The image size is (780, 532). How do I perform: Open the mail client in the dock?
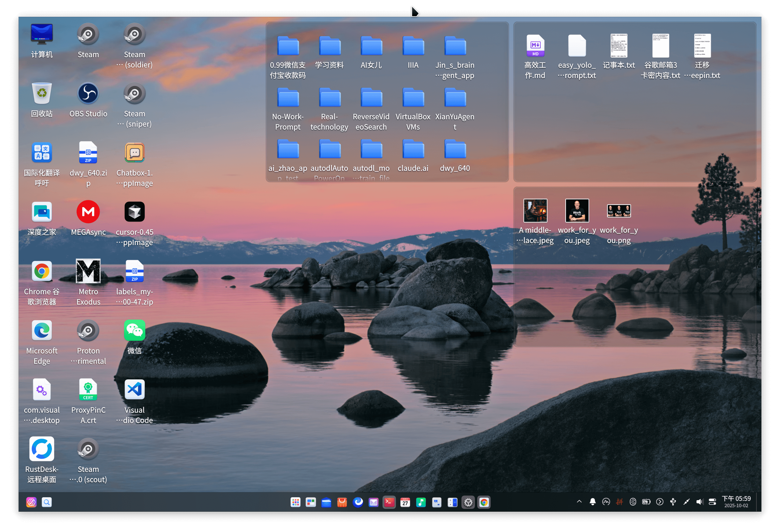point(373,502)
